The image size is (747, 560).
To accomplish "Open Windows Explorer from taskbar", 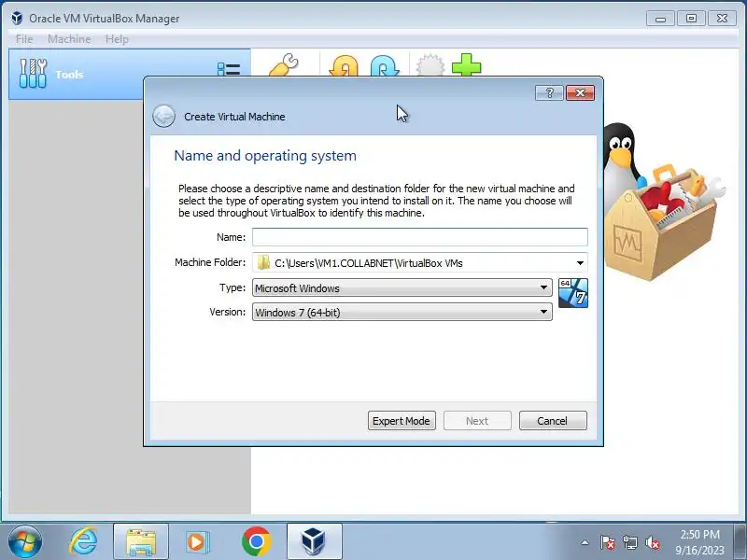I will click(x=141, y=542).
